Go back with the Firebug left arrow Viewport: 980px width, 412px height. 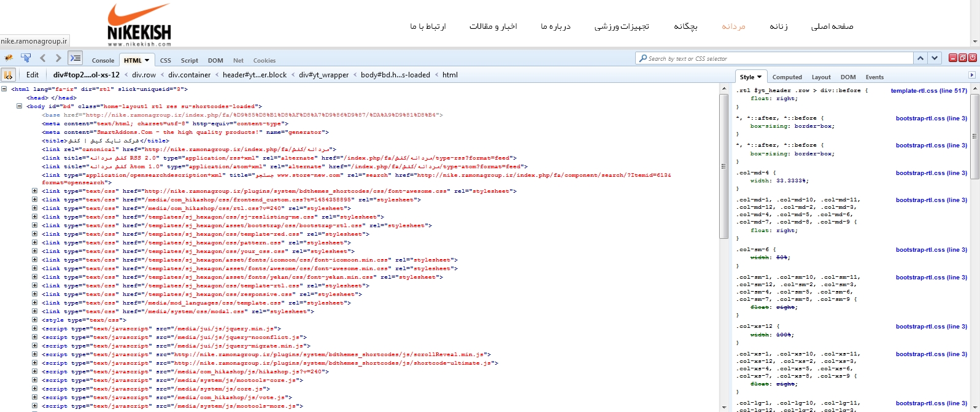(42, 58)
